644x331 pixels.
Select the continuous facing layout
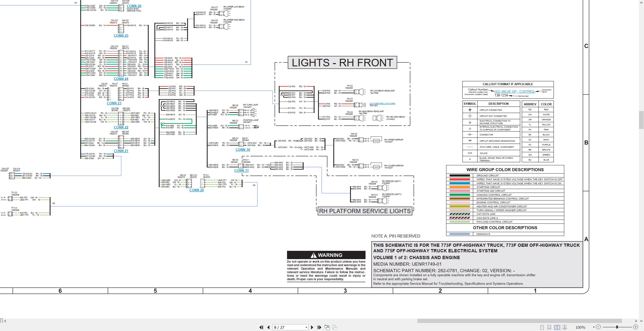tap(565, 327)
